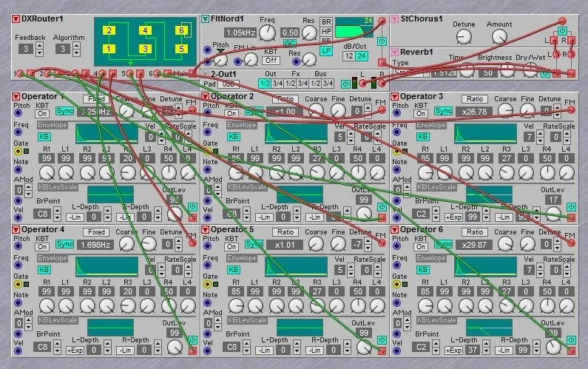Toggle Operator 3 mute power button
The height and width of the screenshot is (369, 588).
click(x=571, y=206)
